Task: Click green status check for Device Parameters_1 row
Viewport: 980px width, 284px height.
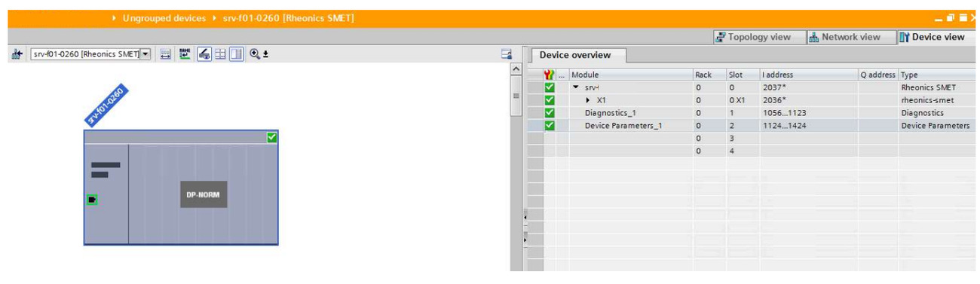Action: [550, 125]
